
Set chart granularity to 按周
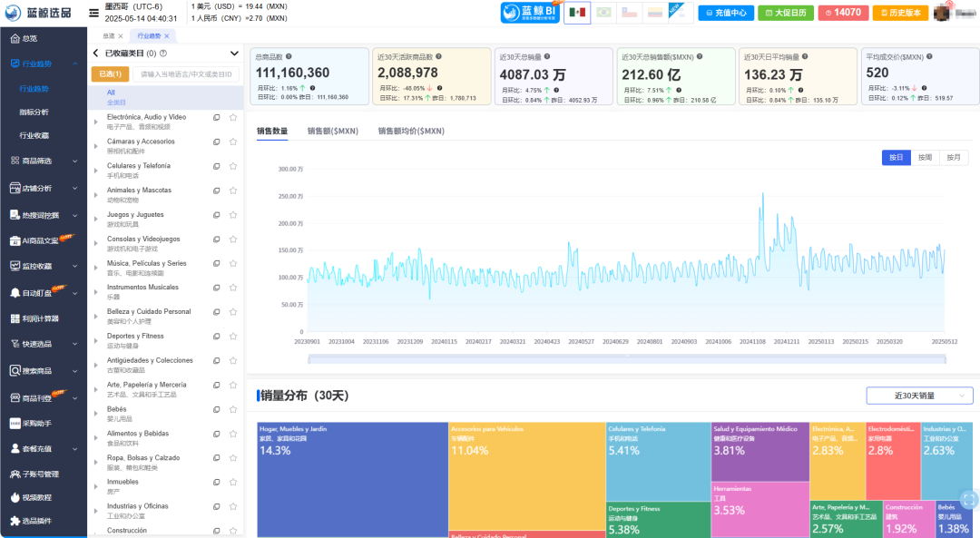click(x=925, y=158)
